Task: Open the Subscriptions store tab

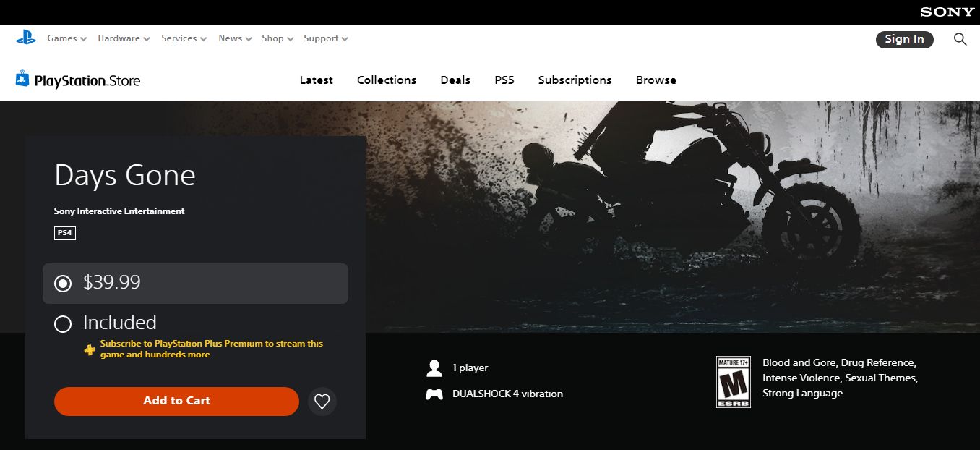Action: pos(575,80)
